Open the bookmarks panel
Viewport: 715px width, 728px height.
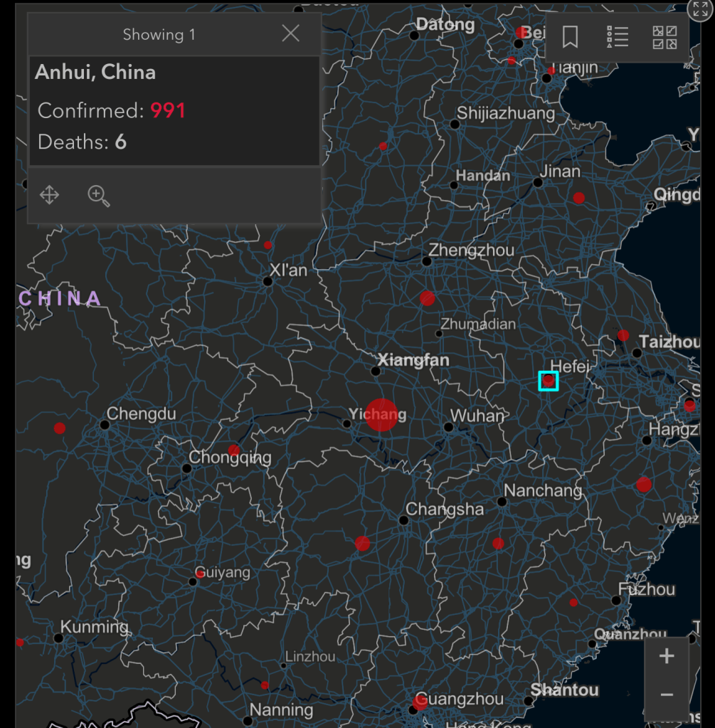[570, 37]
